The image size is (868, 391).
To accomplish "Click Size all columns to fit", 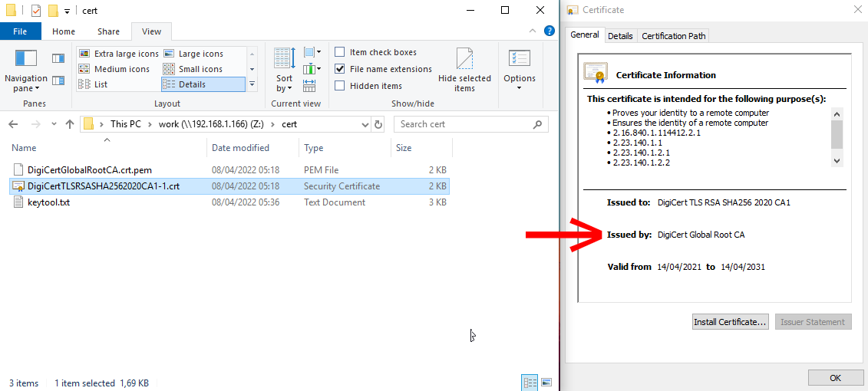I will point(309,86).
